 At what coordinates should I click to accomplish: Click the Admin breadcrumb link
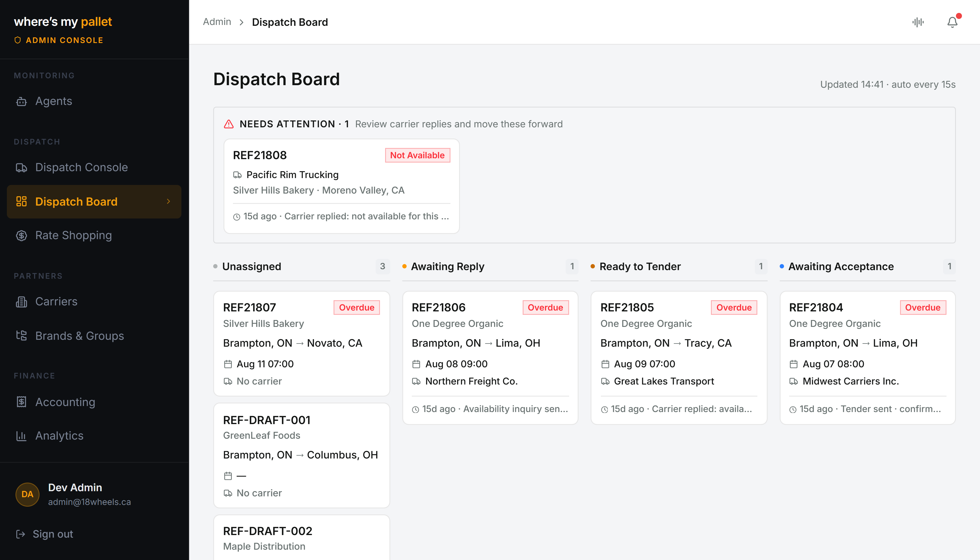pyautogui.click(x=217, y=22)
